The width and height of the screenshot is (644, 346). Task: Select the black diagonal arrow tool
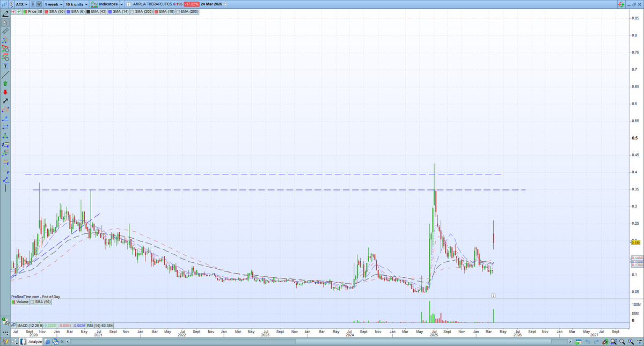coord(5,101)
